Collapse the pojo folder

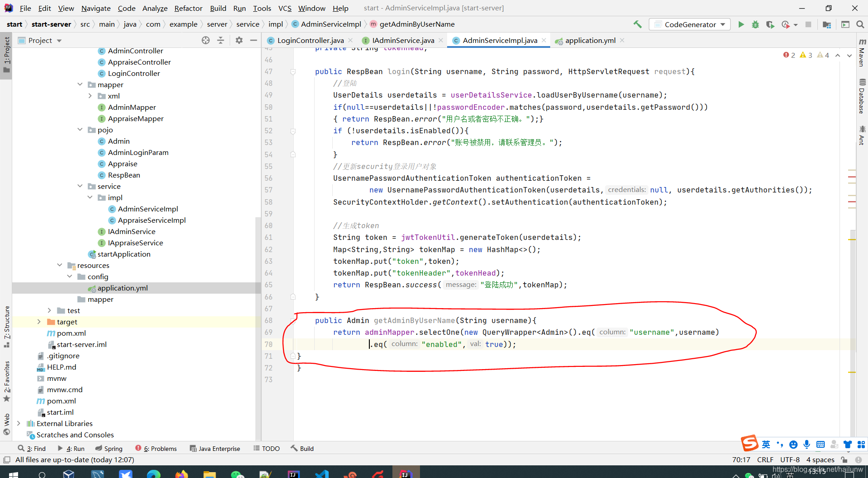coord(80,130)
